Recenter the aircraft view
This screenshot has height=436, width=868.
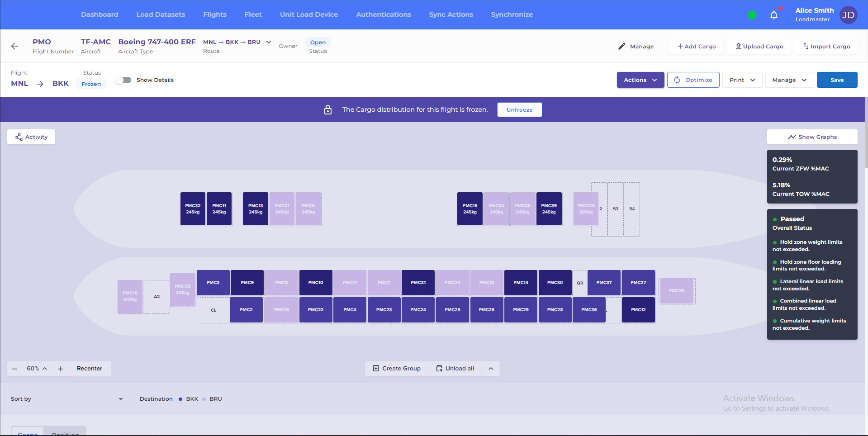90,369
